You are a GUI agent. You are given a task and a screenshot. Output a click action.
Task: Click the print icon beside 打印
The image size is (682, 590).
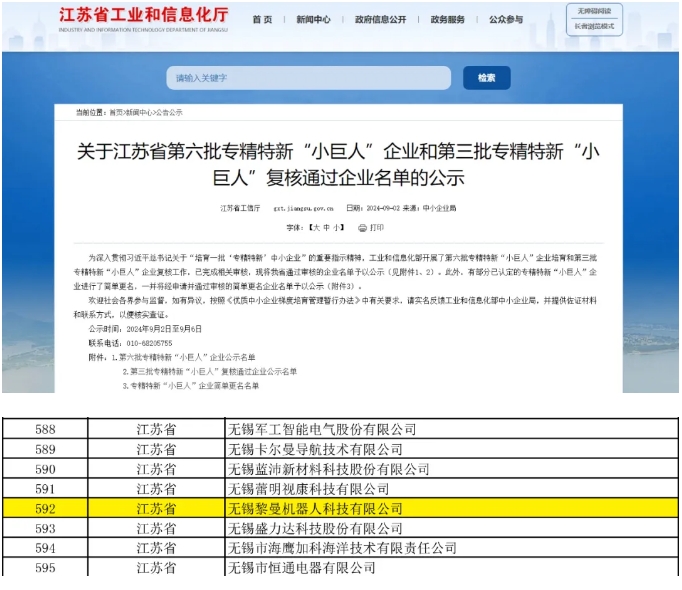[362, 228]
